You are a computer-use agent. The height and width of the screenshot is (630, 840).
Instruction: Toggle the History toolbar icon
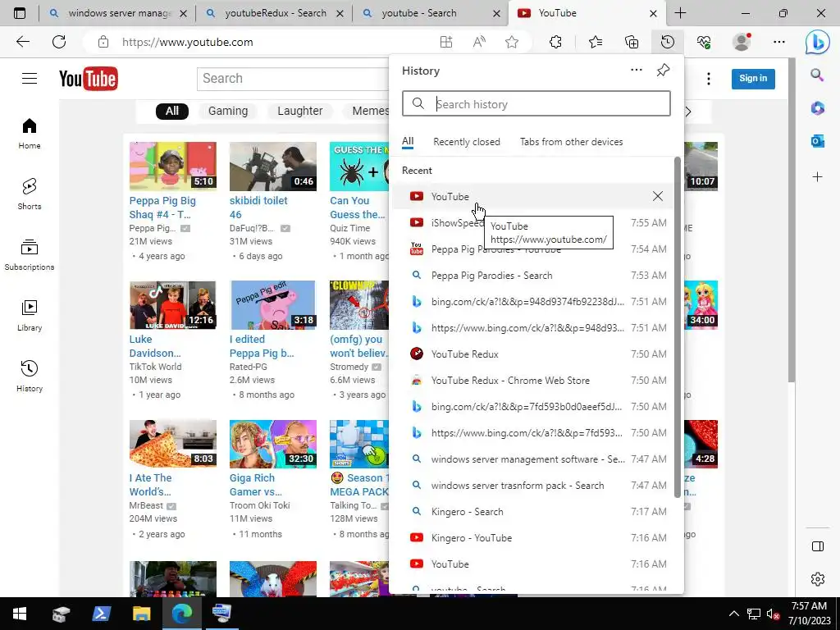(667, 42)
